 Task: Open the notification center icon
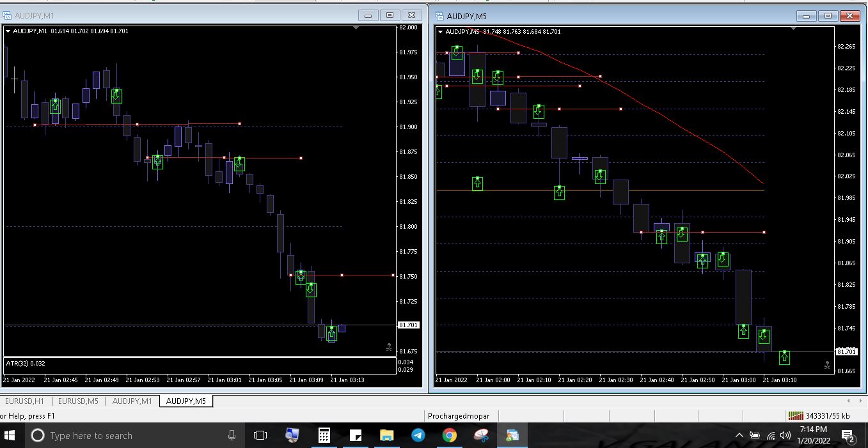point(848,436)
